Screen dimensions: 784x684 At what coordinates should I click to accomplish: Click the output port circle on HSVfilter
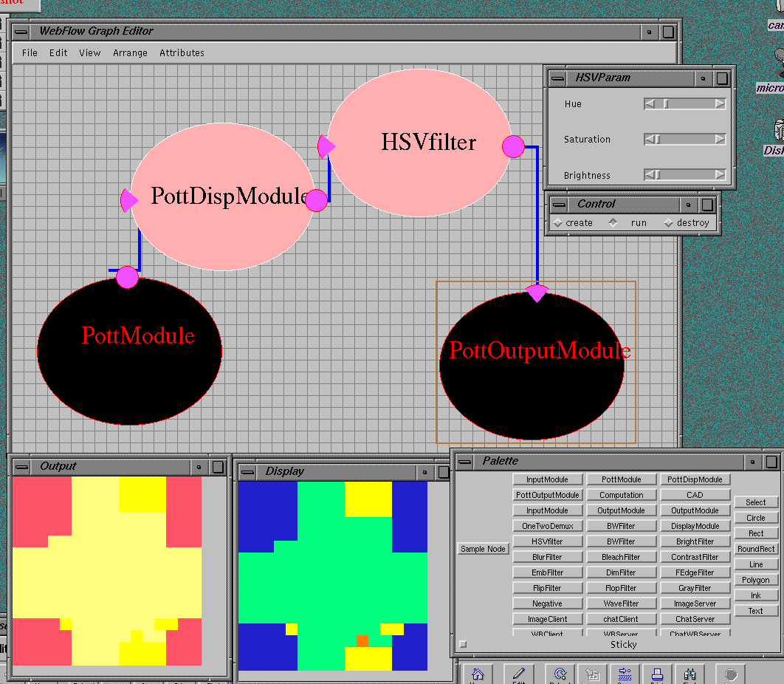pyautogui.click(x=513, y=146)
